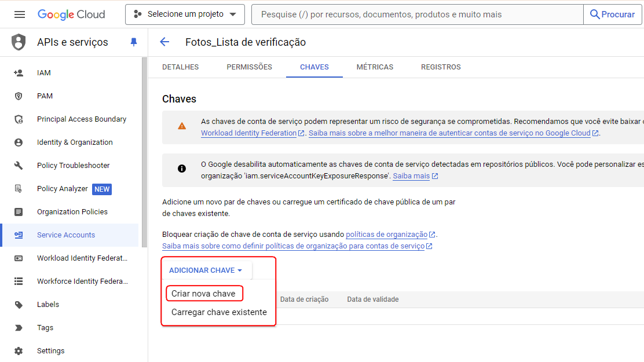Click the APIs e serviços shield icon

pyautogui.click(x=19, y=42)
